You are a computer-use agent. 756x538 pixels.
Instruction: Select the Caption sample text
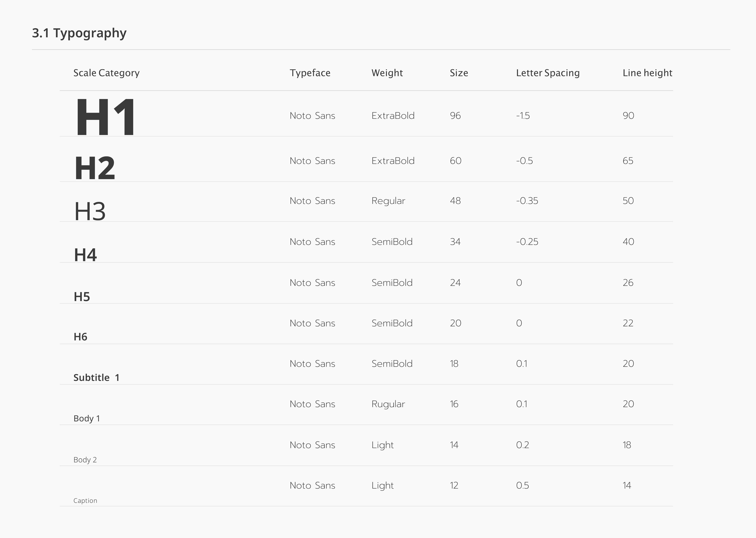coord(85,501)
